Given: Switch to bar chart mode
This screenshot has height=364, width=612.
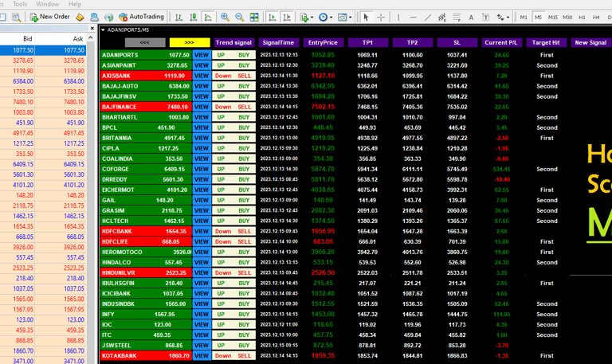Looking at the screenshot, I should click(x=178, y=18).
